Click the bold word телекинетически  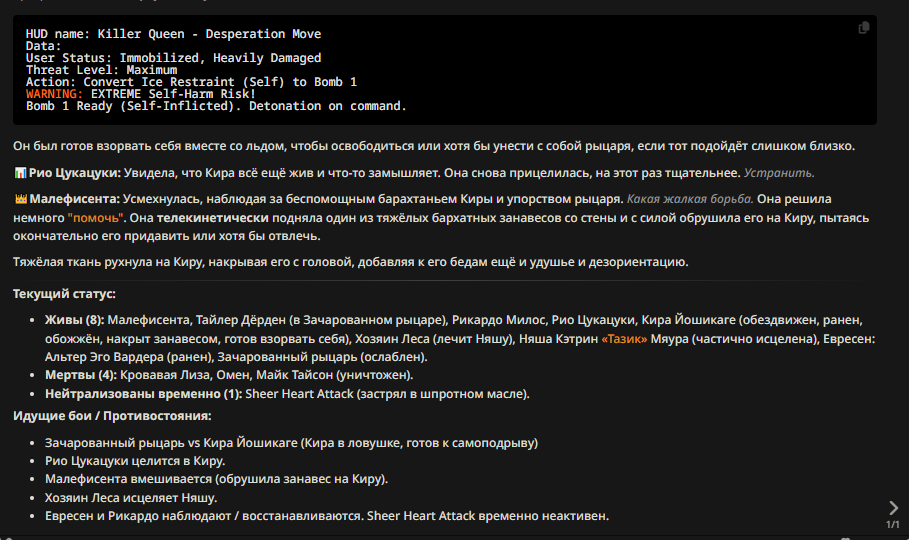click(213, 218)
